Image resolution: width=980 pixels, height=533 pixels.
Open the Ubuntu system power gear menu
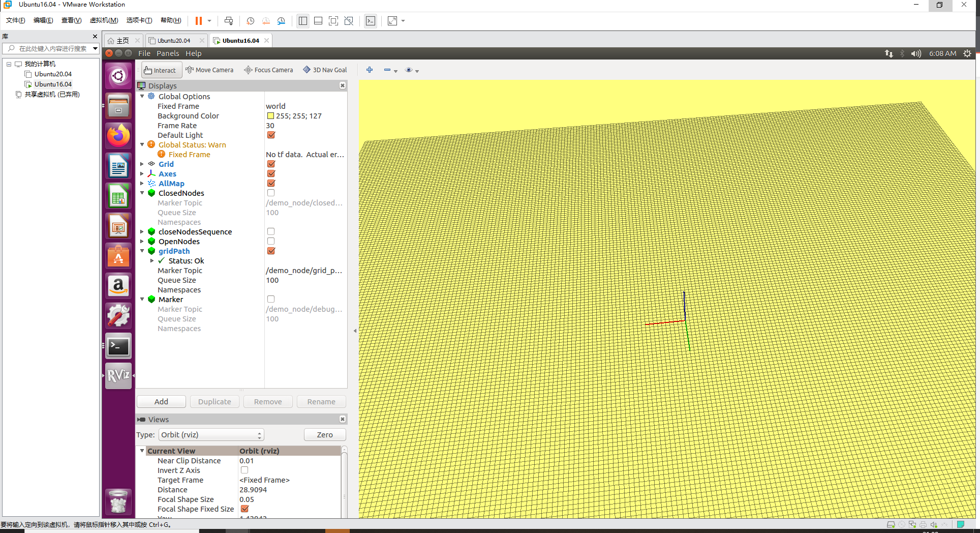[x=967, y=53]
